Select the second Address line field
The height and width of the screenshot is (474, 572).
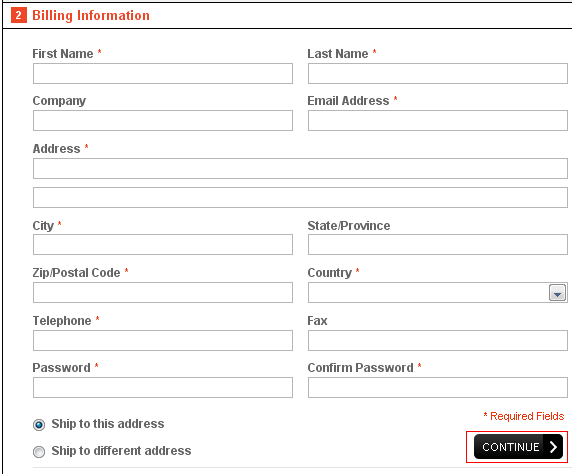300,197
